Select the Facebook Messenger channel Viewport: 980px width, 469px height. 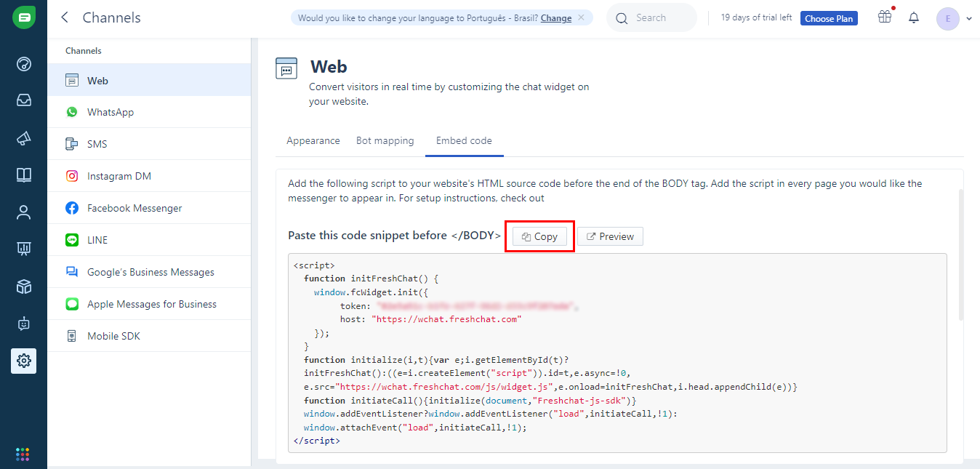149,208
